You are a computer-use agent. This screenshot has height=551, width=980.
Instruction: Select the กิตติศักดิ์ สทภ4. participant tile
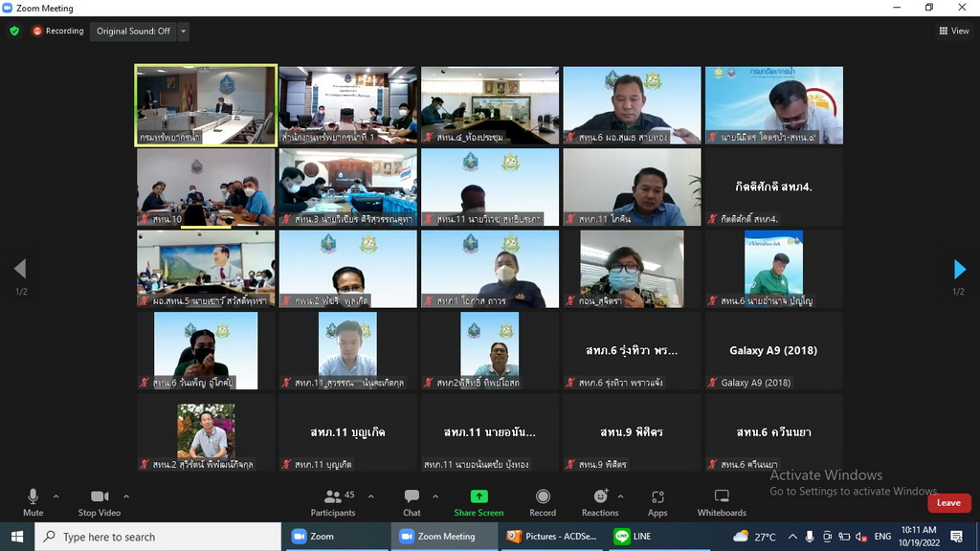tap(773, 187)
